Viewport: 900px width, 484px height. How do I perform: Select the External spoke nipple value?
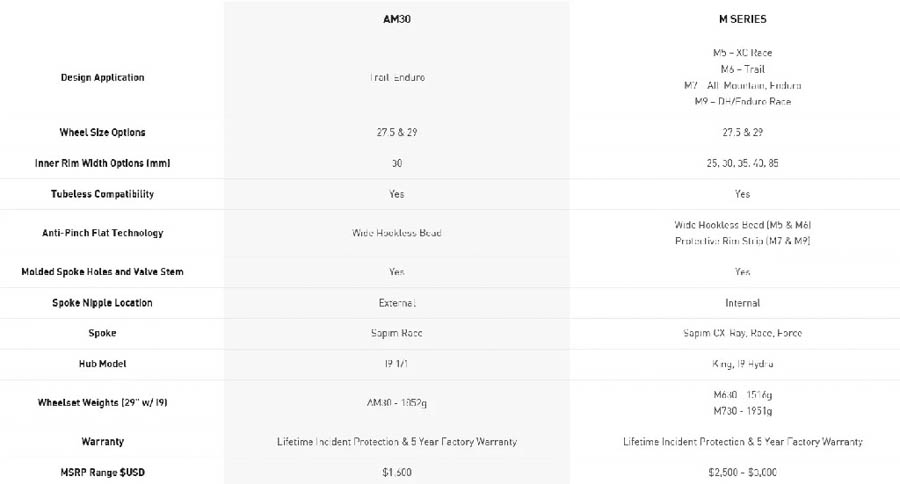[x=397, y=303]
